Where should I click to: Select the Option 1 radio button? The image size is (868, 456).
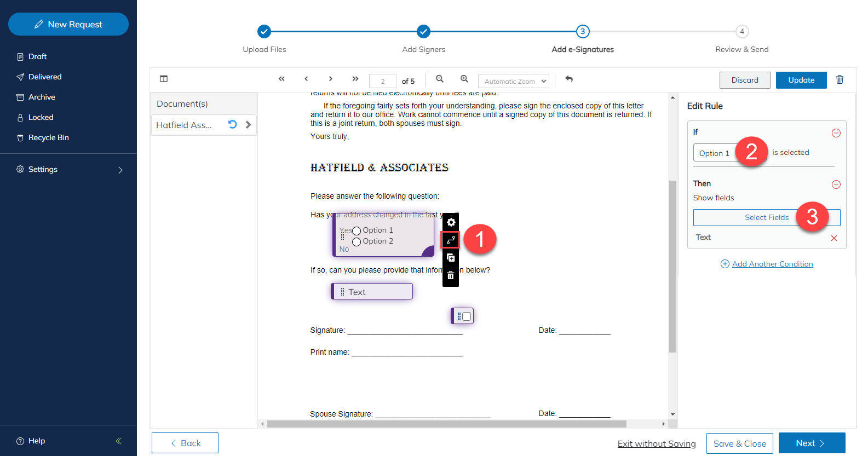click(357, 231)
